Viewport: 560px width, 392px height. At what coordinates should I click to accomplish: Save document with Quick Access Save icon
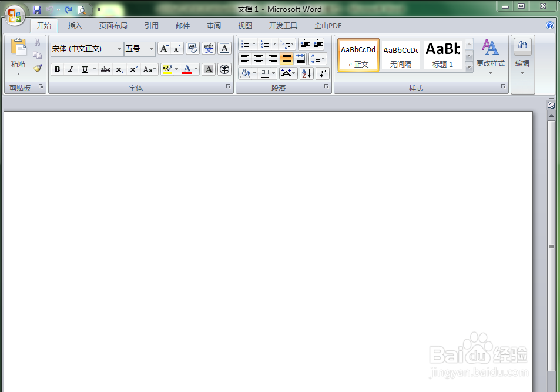pyautogui.click(x=37, y=10)
